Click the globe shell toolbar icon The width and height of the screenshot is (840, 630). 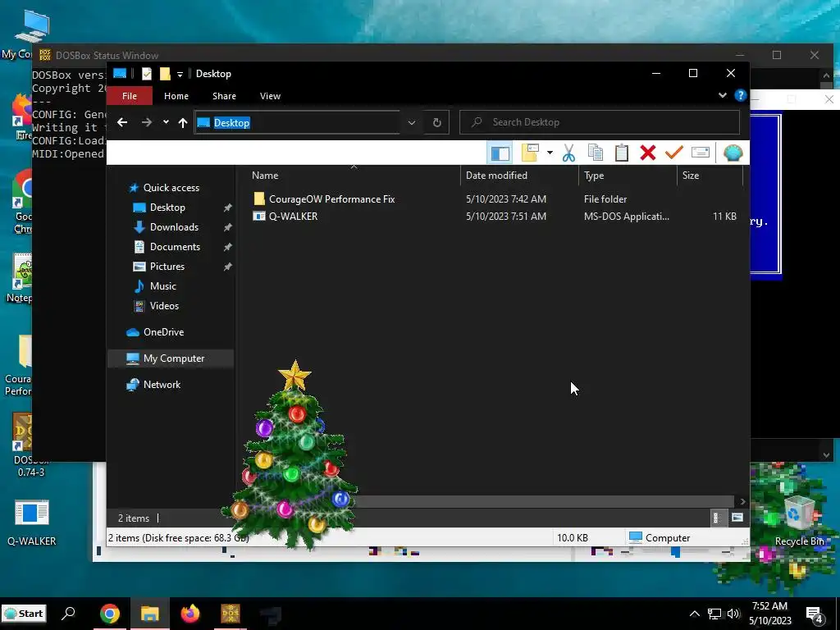[733, 153]
